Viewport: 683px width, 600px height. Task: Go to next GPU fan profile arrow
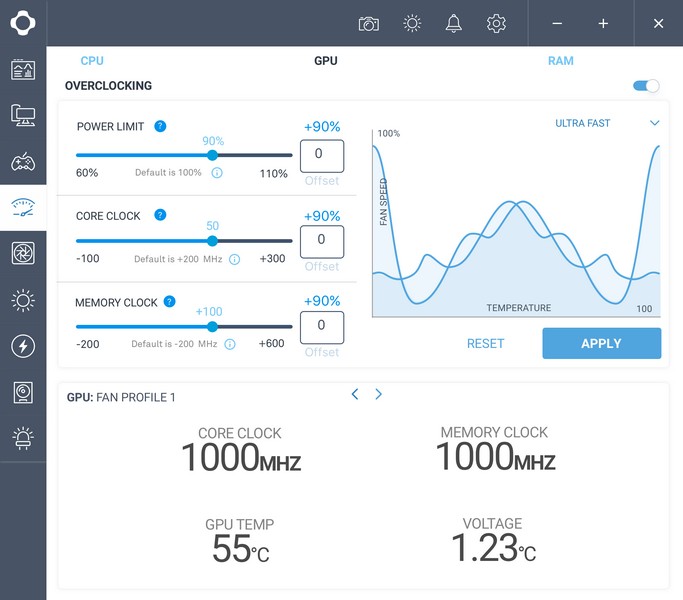pyautogui.click(x=379, y=394)
